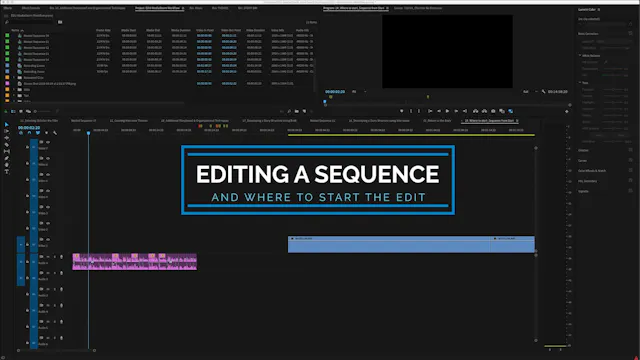Viewport: 640px width, 360px height.
Task: Add marker in Program monitor transport
Action: click(402, 111)
